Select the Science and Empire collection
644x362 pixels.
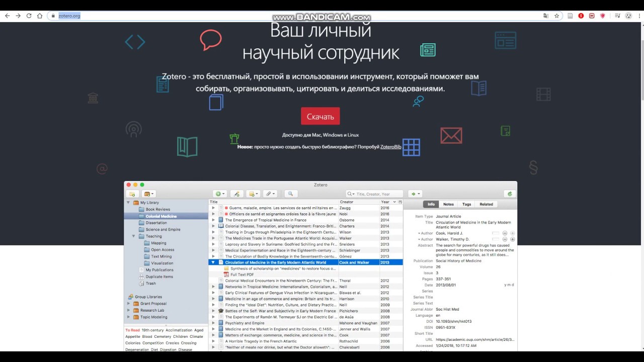(163, 229)
